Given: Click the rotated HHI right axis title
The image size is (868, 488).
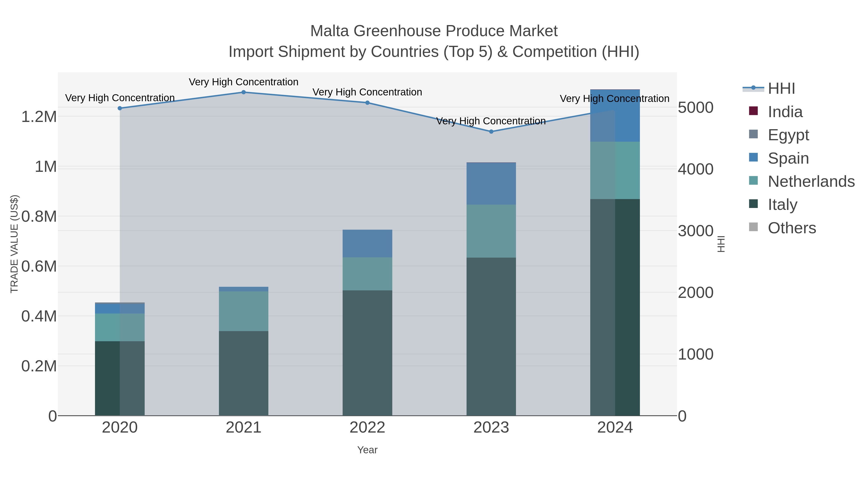Looking at the screenshot, I should click(x=721, y=244).
